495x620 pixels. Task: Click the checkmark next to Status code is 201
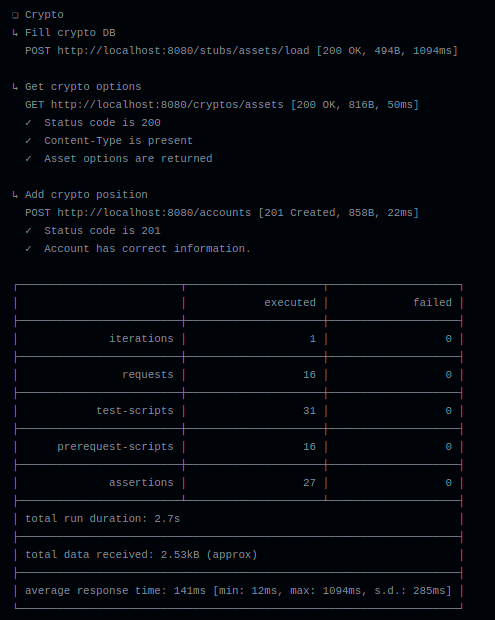[28, 231]
